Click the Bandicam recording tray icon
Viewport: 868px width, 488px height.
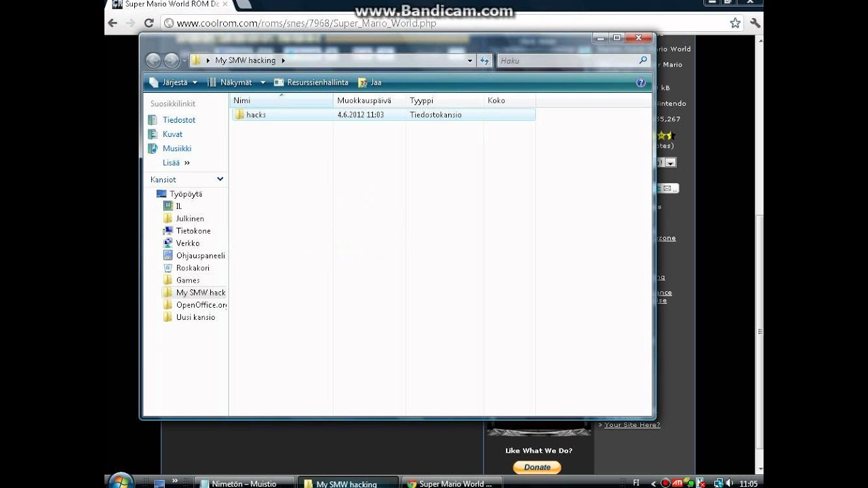(x=666, y=483)
